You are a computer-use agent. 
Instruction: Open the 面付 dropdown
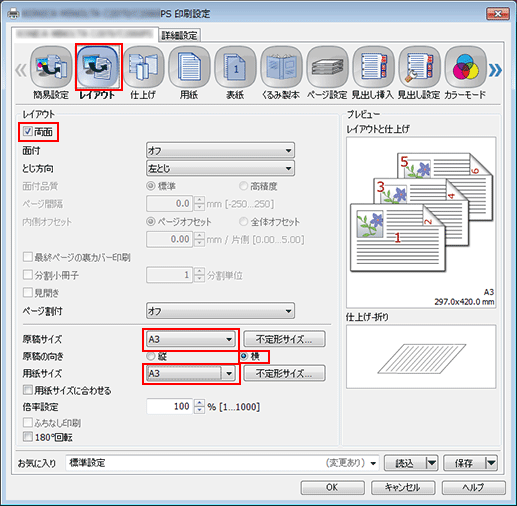(220, 151)
